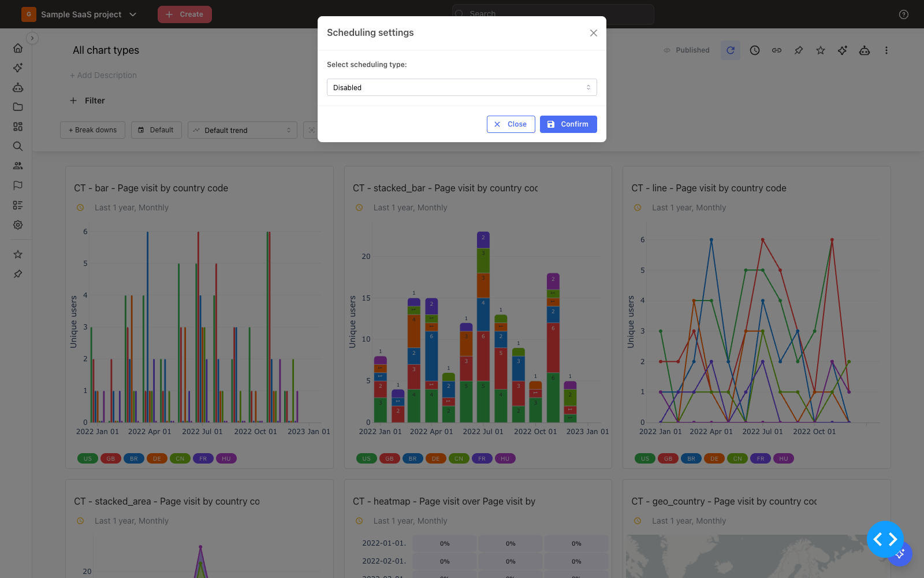Toggle the BR legend in line chart
924x578 pixels.
pos(691,458)
